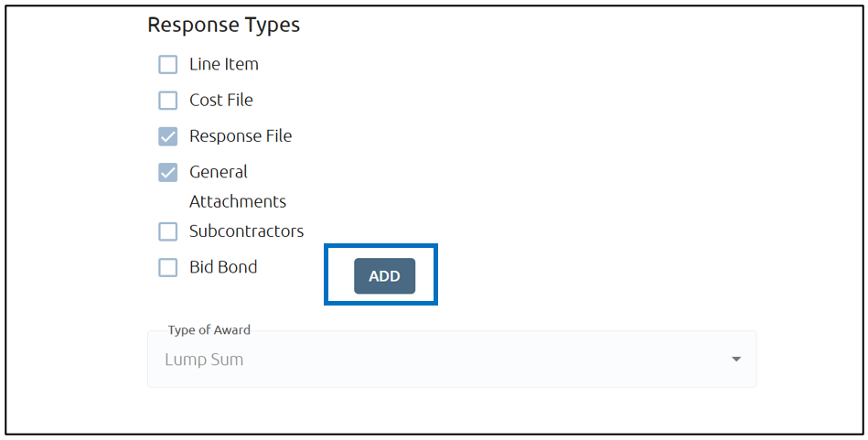Screen dimensions: 868x440
Task: Check the Line Item checkbox
Action: coord(167,64)
